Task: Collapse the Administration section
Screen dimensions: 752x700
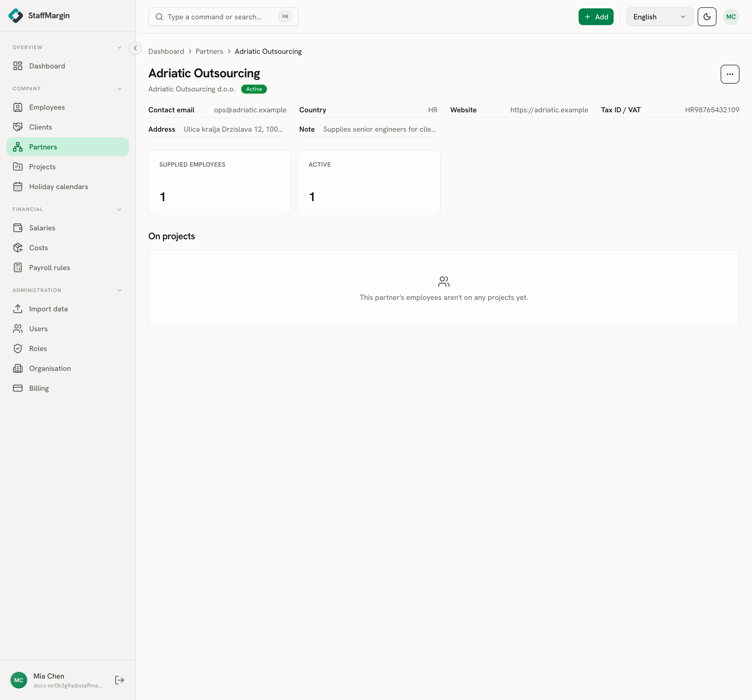Action: 120,290
